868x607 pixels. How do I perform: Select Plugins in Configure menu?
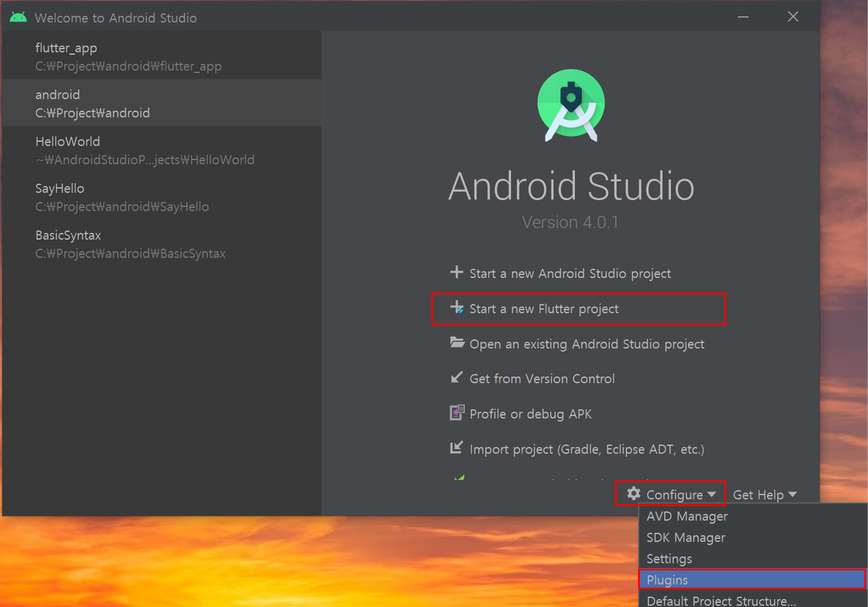coord(752,580)
